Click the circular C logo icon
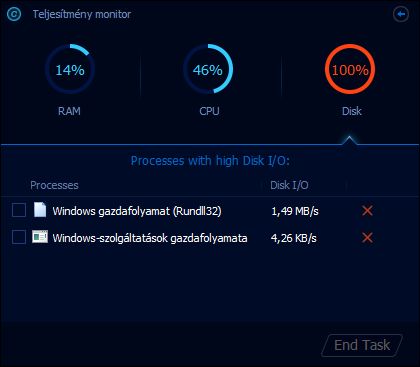Image resolution: width=420 pixels, height=367 pixels. coord(14,14)
